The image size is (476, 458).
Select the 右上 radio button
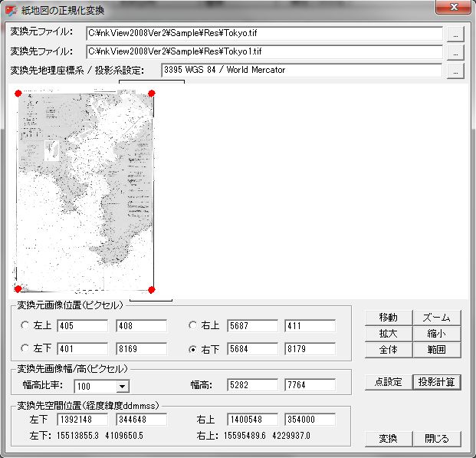(x=193, y=326)
